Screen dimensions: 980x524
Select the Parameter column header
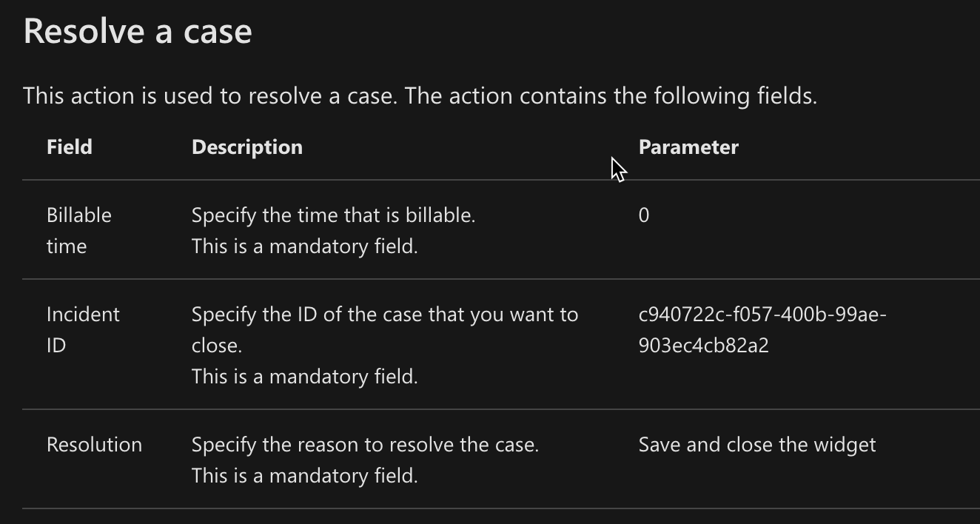(x=688, y=147)
